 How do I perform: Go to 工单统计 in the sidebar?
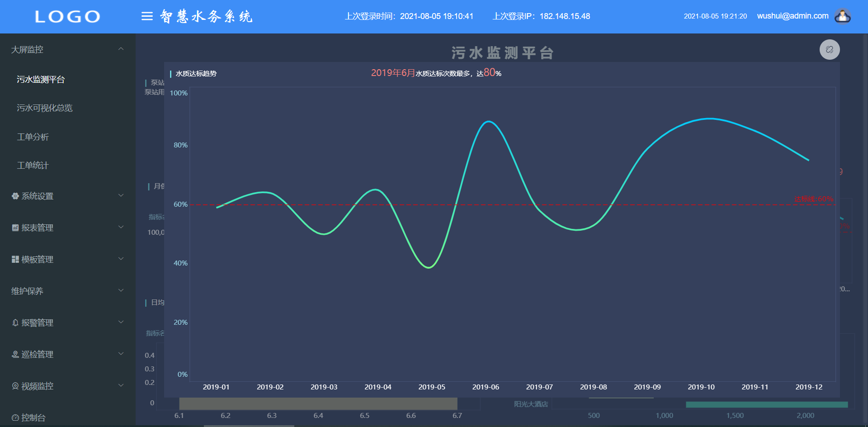[x=33, y=165]
